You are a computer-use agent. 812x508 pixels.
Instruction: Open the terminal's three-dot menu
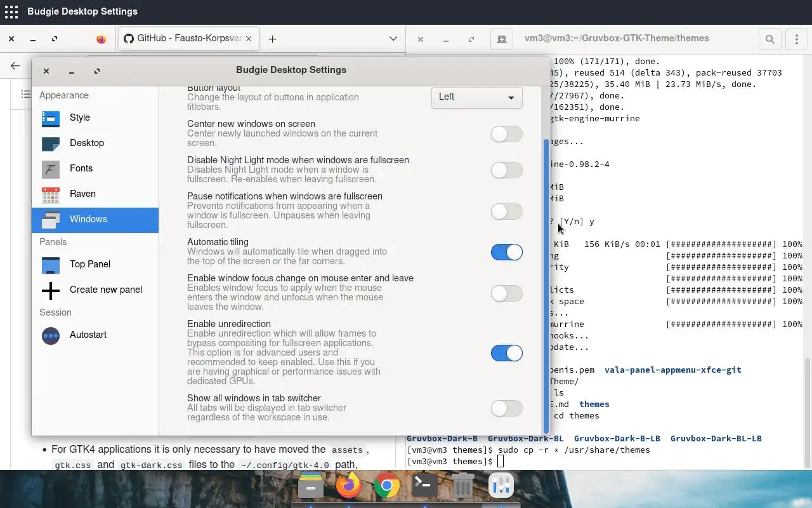(796, 39)
